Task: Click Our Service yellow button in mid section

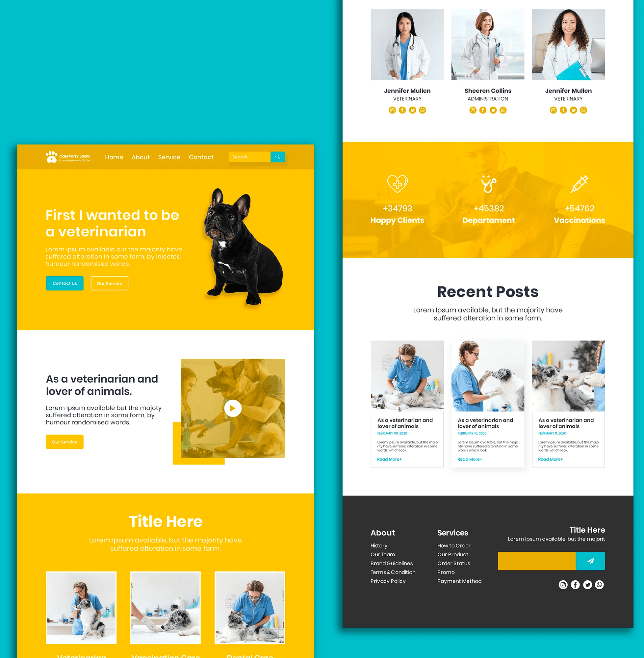Action: point(64,442)
